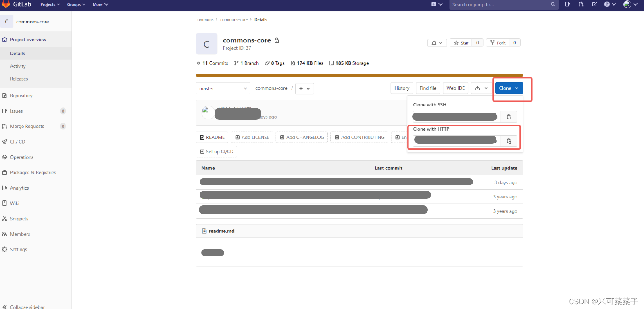
Task: Copy the HTTP clone URL
Action: coord(509,141)
